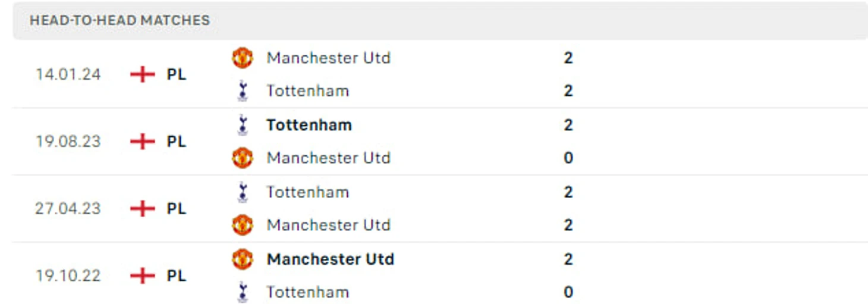Viewport: 868px width, 304px height.
Task: Click England flag beside 27.04.23 date
Action: (x=142, y=209)
